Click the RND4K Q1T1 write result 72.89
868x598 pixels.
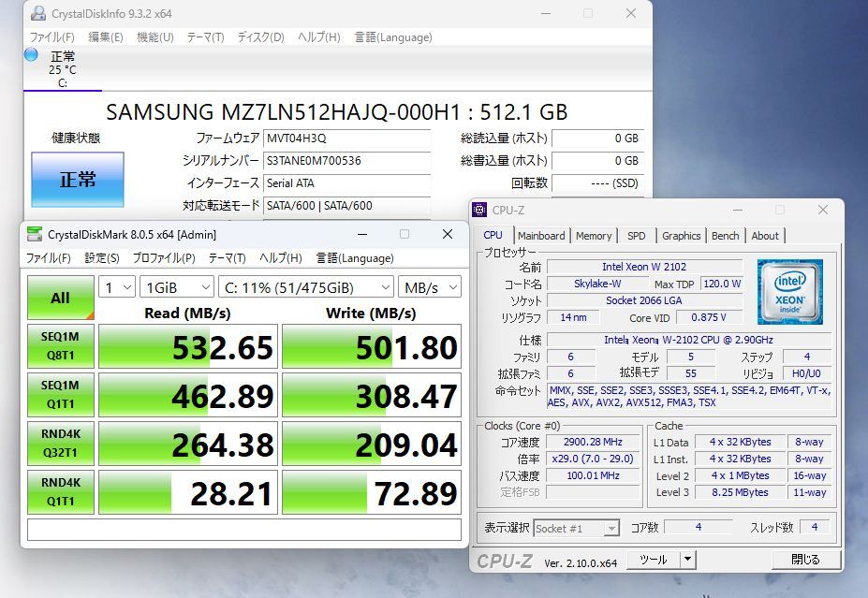[x=372, y=492]
